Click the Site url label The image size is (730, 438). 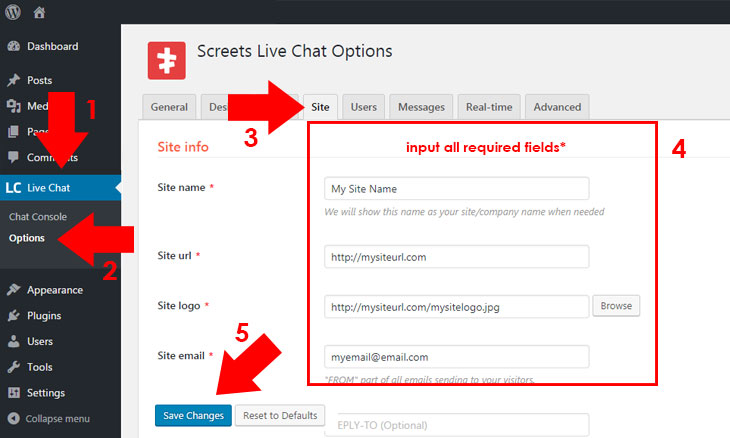174,256
